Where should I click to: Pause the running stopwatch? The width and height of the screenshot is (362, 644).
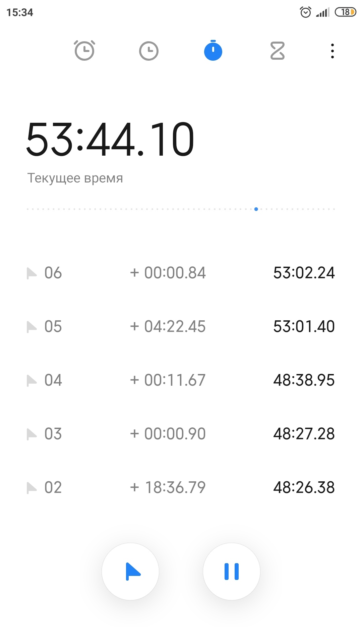pyautogui.click(x=232, y=571)
